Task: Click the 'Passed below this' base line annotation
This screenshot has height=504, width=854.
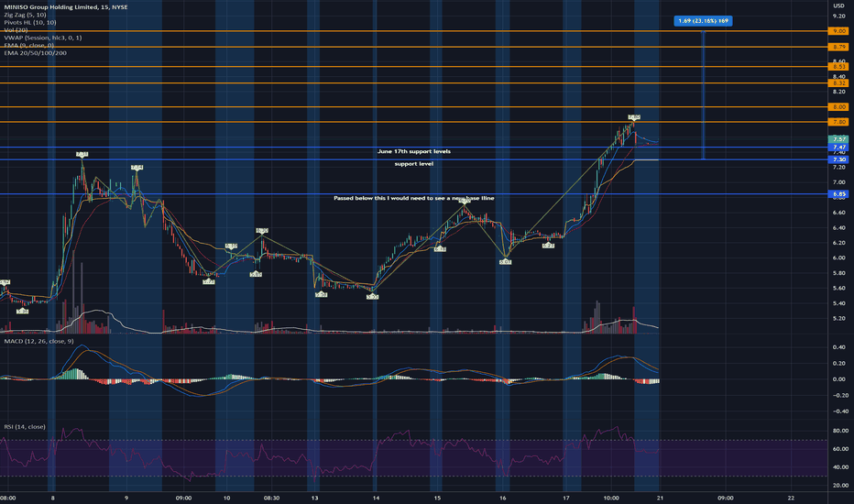Action: point(414,198)
